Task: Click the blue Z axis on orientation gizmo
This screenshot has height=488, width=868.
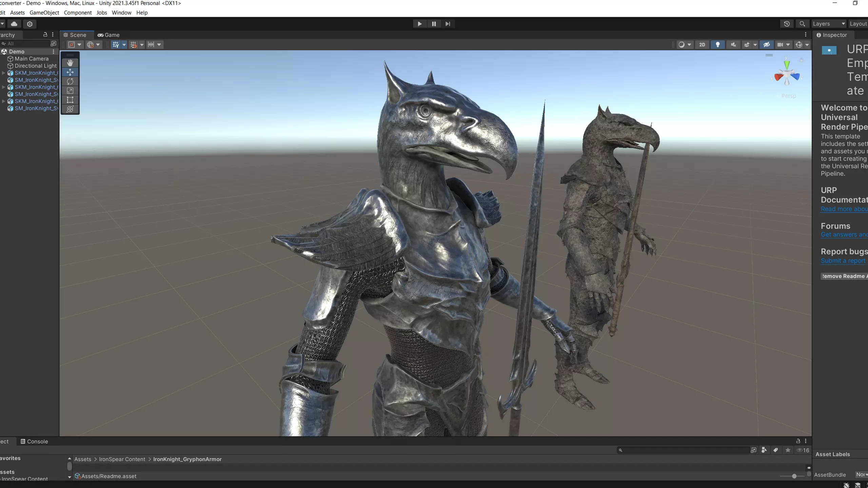Action: point(795,77)
